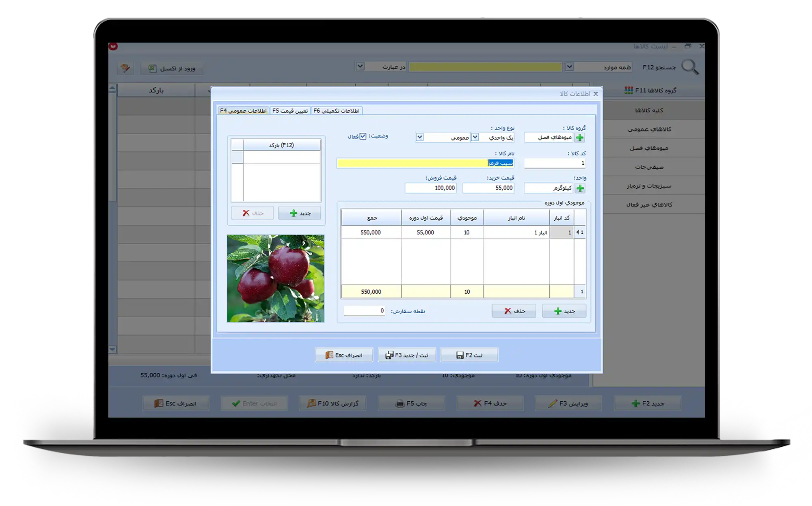Click the search magnifier icon in main window
Viewport: 812px width, 506px height.
tap(690, 67)
